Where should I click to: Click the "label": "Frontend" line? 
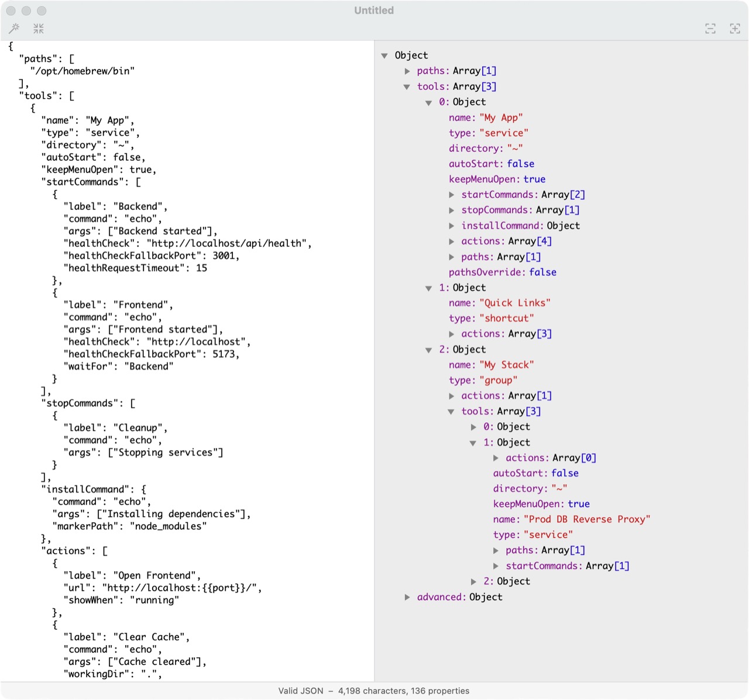click(x=118, y=305)
